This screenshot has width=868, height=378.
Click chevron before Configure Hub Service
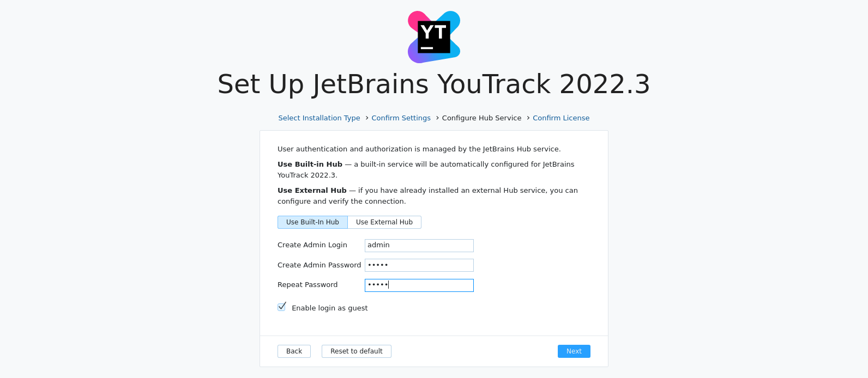pos(437,118)
